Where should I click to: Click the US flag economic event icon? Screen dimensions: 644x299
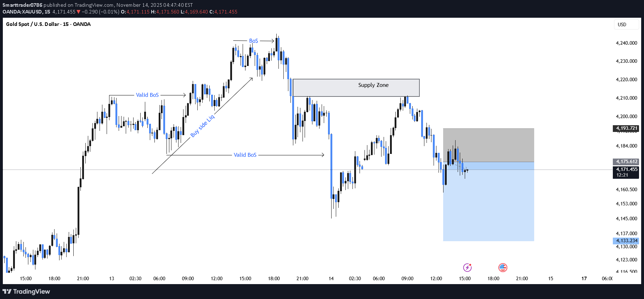[x=503, y=267]
